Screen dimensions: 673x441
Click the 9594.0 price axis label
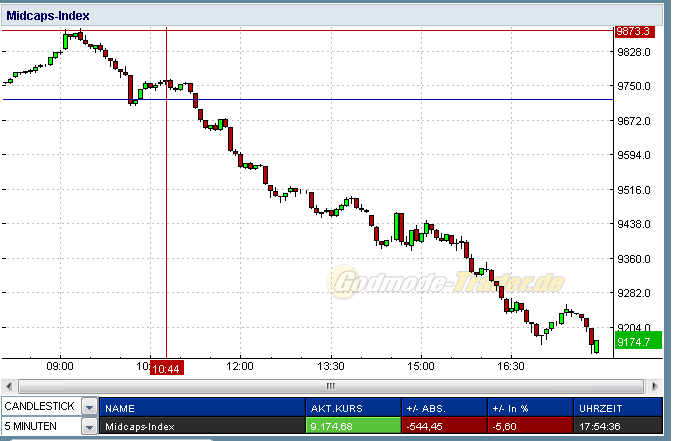click(x=634, y=155)
